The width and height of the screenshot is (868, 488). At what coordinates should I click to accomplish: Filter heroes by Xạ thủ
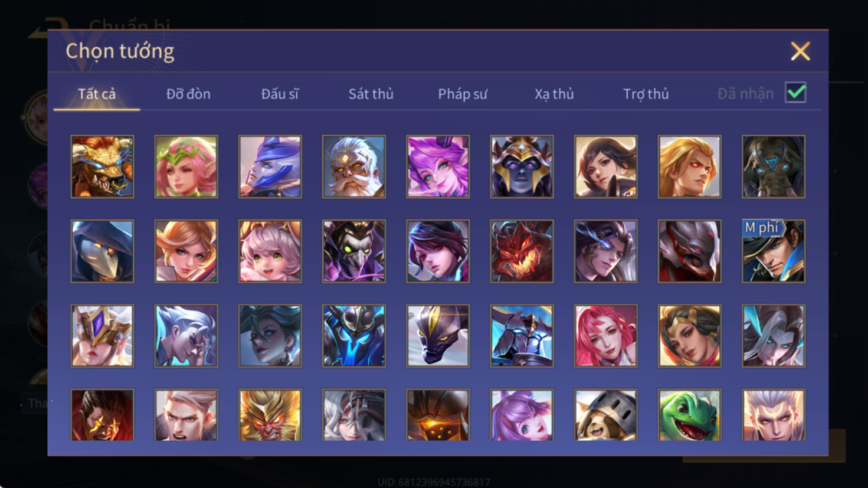(x=554, y=94)
